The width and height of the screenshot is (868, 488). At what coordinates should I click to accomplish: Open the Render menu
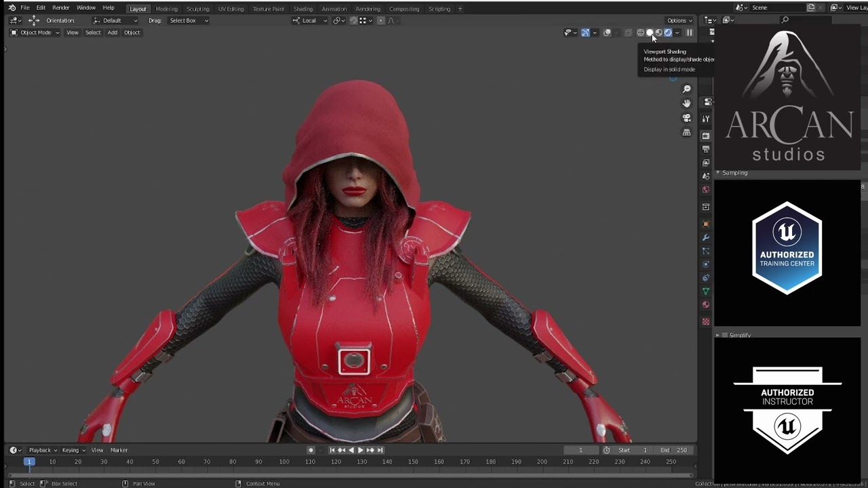tap(60, 8)
